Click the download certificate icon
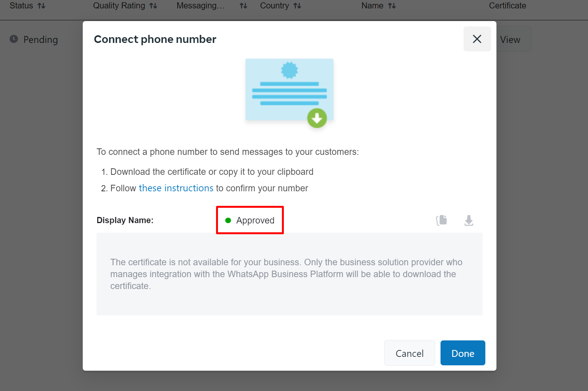The width and height of the screenshot is (588, 391). (468, 220)
